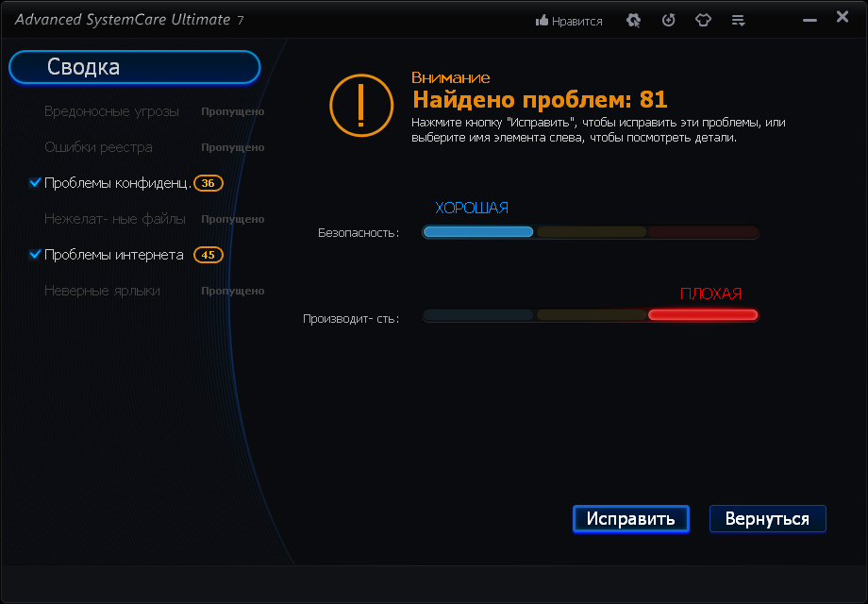This screenshot has width=868, height=604.
Task: Click the blue Безопасность progress bar
Action: 477,231
